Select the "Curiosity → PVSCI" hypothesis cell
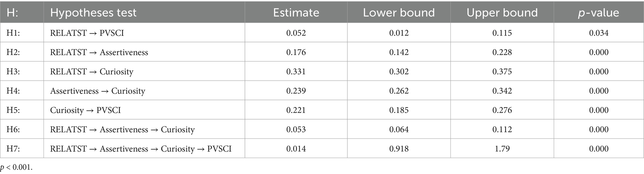This screenshot has height=174, width=644. (85, 110)
